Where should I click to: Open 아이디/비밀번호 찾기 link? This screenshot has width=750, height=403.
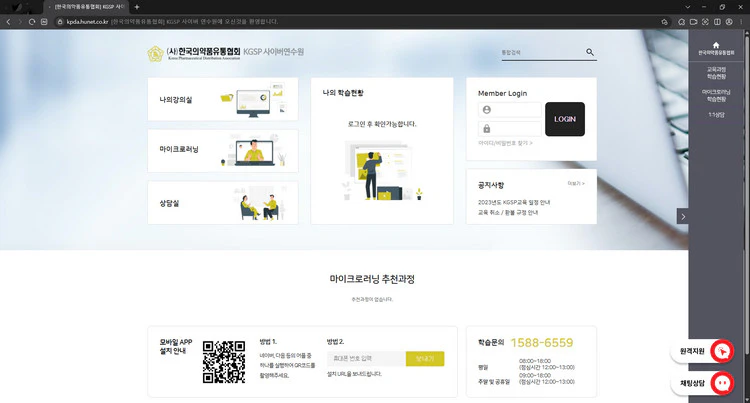[505, 143]
